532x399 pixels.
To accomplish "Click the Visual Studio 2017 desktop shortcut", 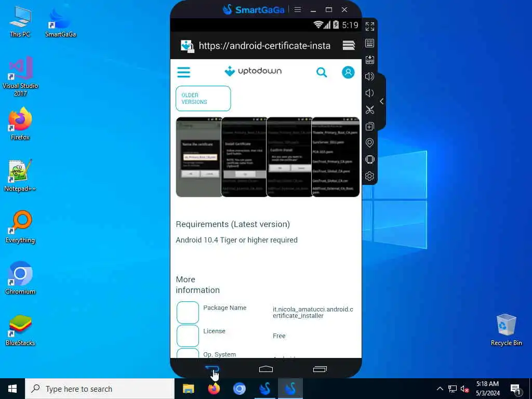I will coord(20,77).
